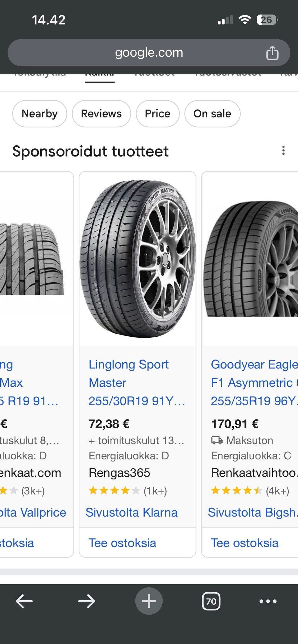Viewport: 298px width, 644px height.
Task: Toggle the Nearby filter chip
Action: point(39,114)
